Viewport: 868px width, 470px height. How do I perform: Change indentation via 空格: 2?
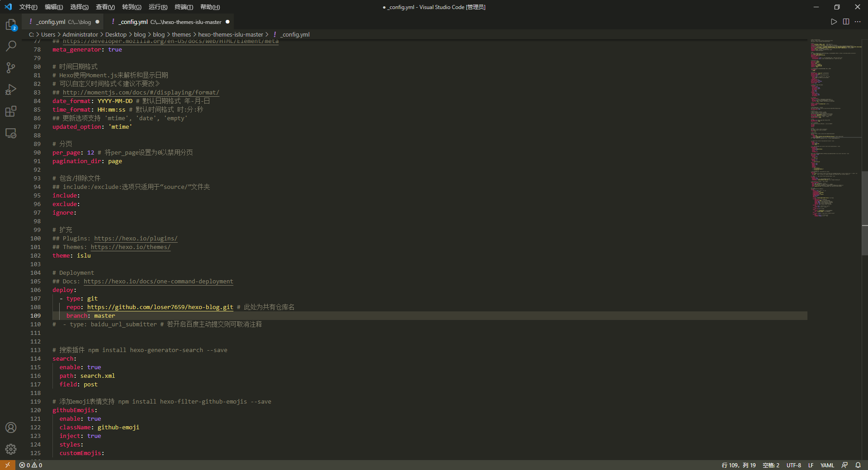[771, 465]
